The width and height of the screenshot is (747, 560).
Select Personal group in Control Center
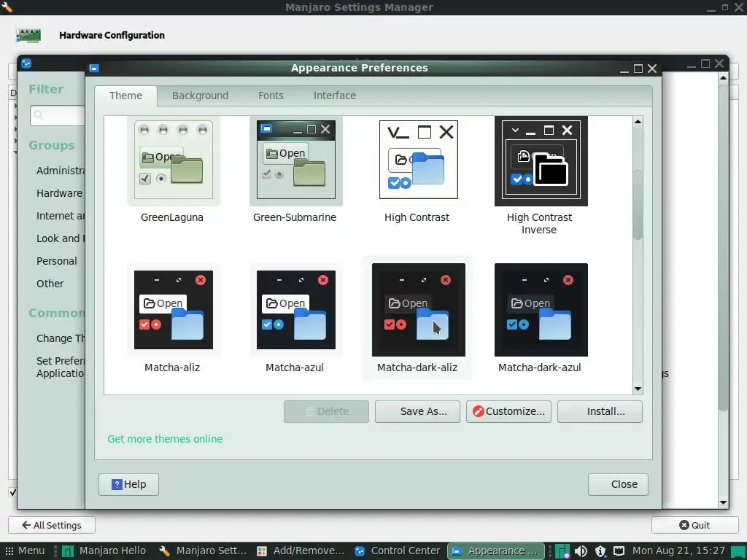click(x=57, y=261)
